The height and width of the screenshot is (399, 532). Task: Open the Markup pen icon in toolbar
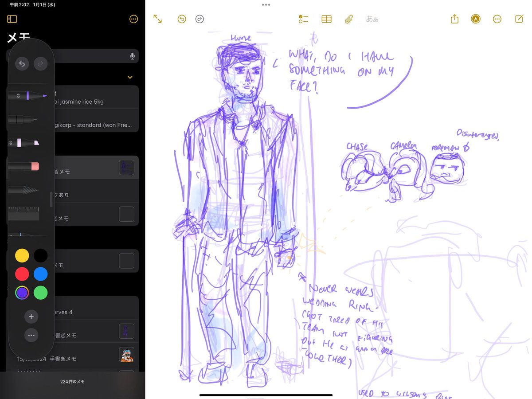coord(476,19)
